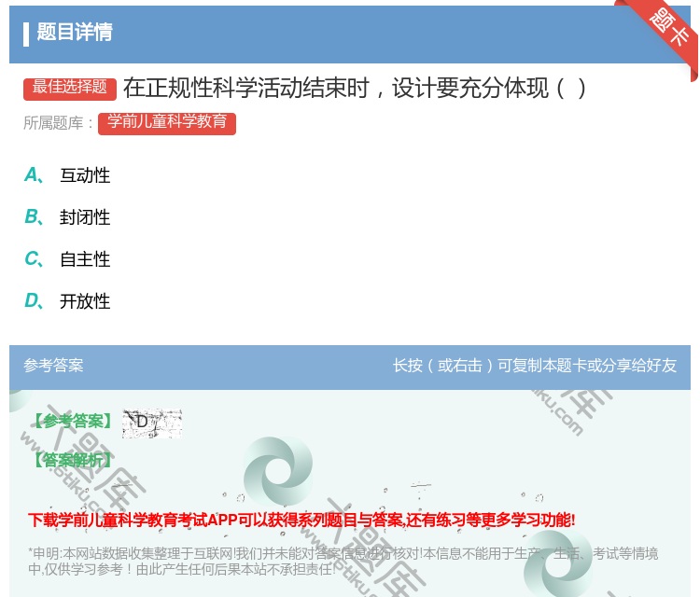Click the 所属题库 label

coord(58,123)
